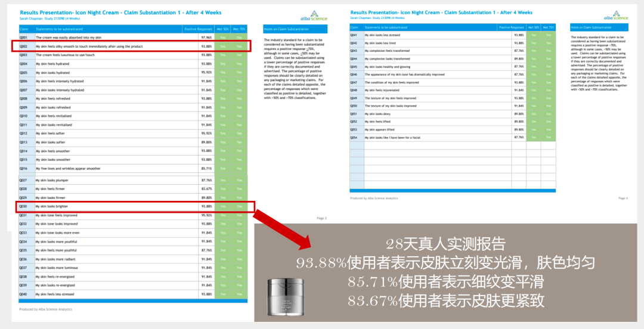The height and width of the screenshot is (329, 644).
Task: Select row 'My skin looks revitalised'
Action: [x=133, y=125]
